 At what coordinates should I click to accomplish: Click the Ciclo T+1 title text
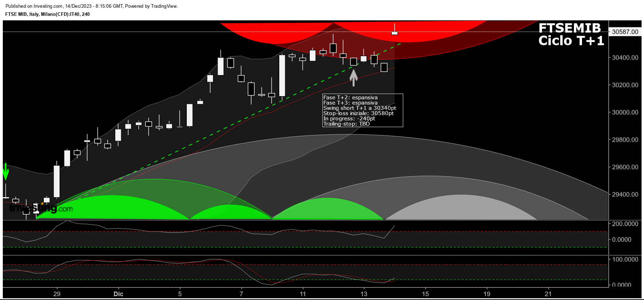(571, 41)
